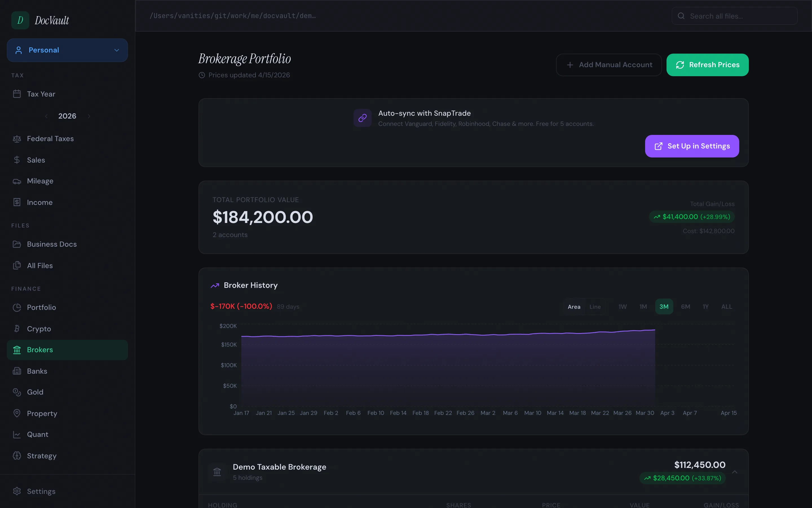Click the Portfolio pie chart icon

[17, 307]
